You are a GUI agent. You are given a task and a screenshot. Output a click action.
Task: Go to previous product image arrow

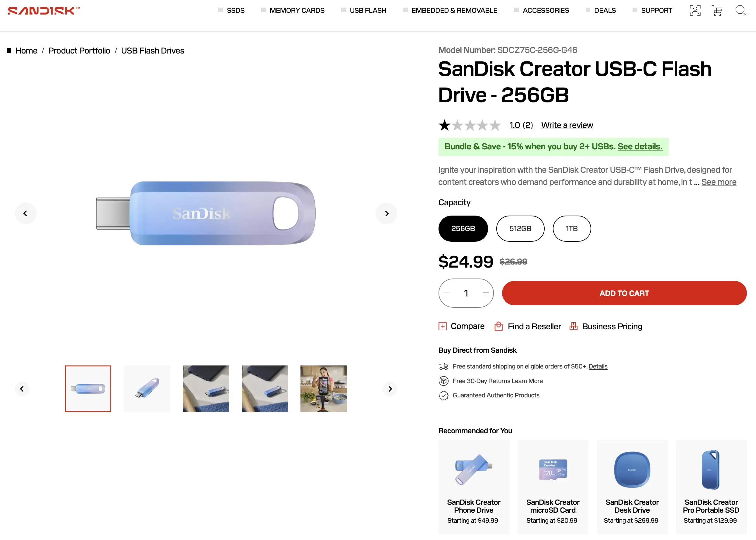coord(25,213)
